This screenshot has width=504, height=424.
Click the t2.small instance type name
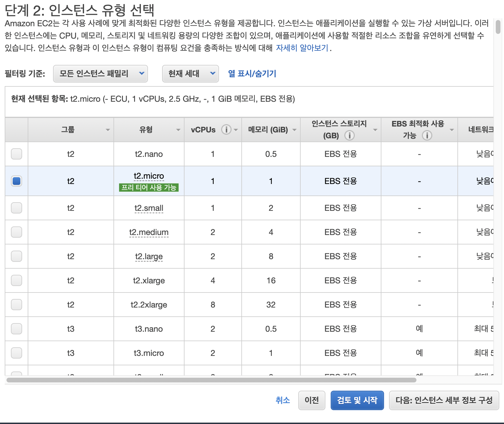tap(149, 208)
